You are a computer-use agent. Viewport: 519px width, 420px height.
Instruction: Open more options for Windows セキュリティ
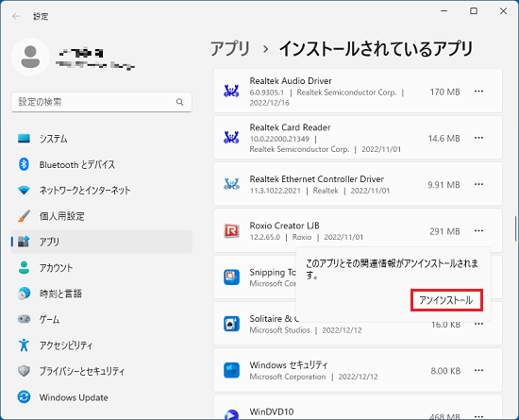[x=478, y=370]
